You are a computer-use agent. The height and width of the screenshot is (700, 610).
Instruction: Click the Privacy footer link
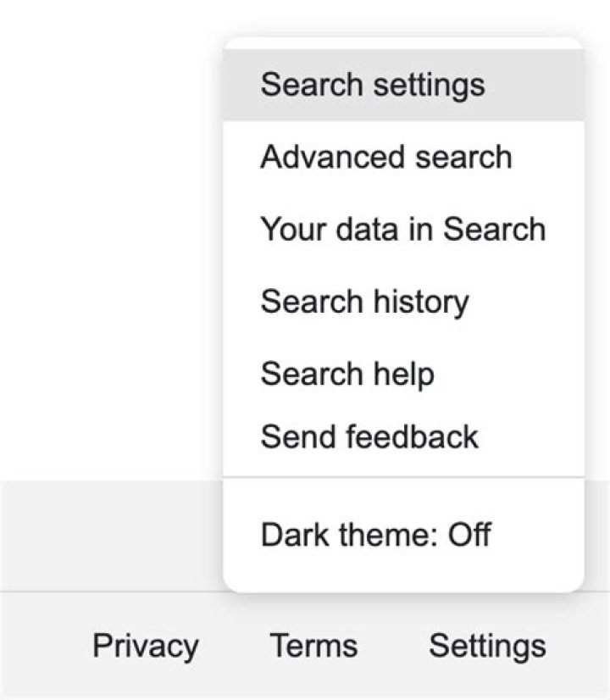pos(146,647)
